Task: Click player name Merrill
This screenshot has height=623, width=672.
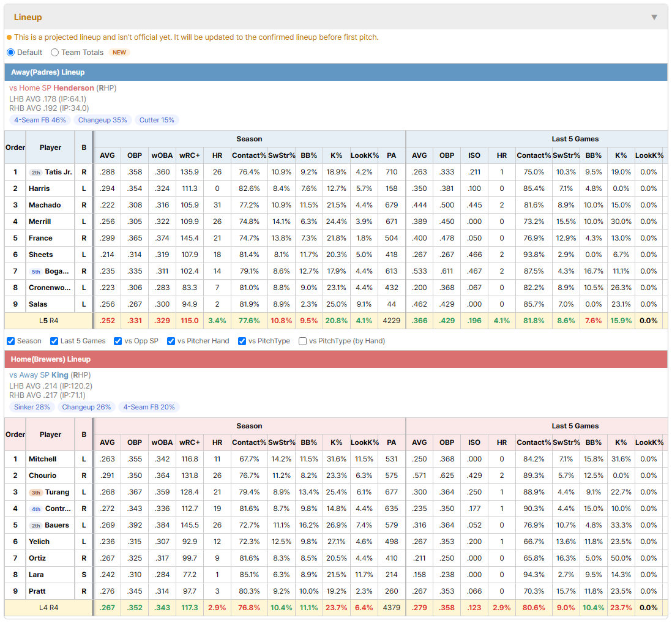Action: [40, 222]
